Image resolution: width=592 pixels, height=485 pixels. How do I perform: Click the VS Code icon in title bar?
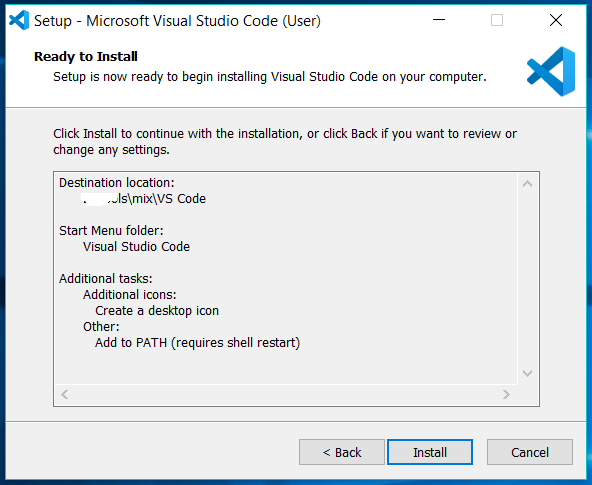click(19, 20)
